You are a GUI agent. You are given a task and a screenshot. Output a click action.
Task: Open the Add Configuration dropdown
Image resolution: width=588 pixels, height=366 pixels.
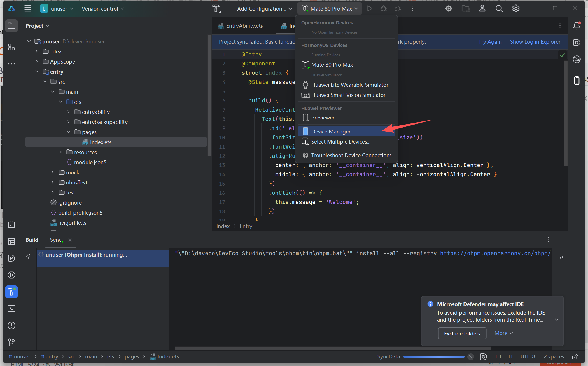[264, 9]
